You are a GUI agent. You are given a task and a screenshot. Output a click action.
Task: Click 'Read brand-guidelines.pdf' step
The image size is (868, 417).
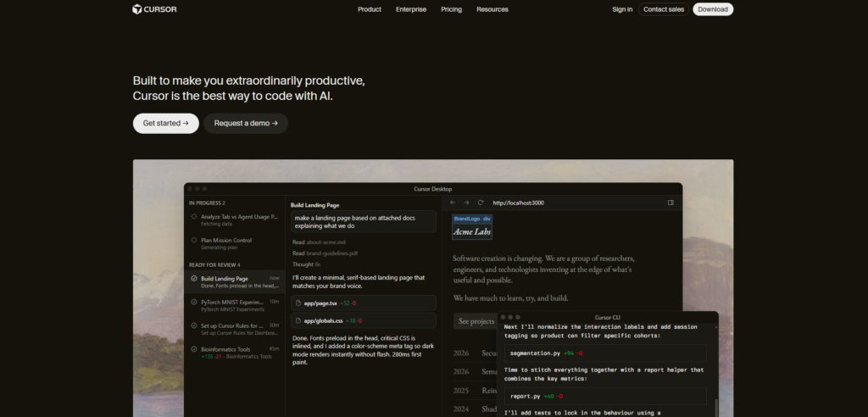tap(325, 253)
